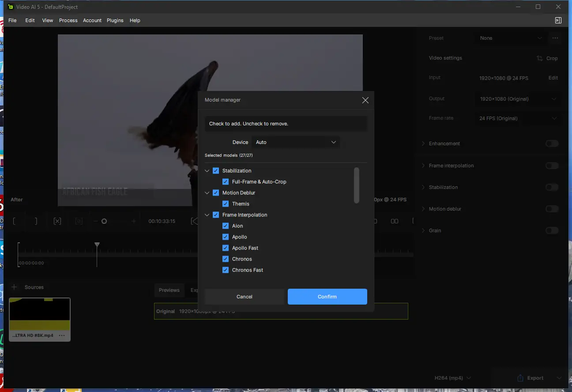Viewport: 572px width, 392px height.
Task: Uncheck the Stabilization model group
Action: [x=216, y=171]
